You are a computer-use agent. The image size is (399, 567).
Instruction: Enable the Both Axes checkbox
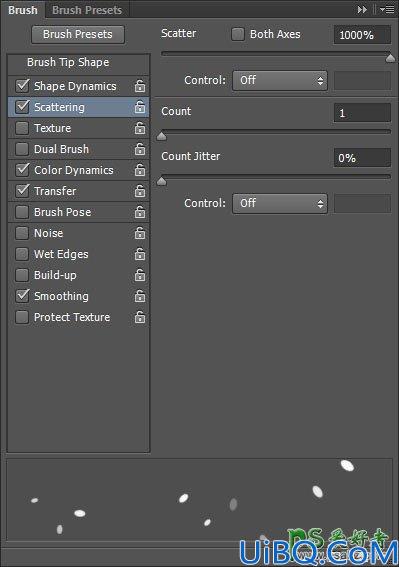(238, 34)
